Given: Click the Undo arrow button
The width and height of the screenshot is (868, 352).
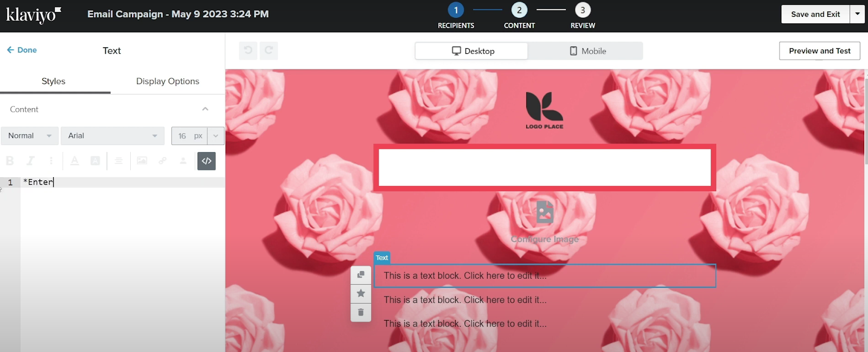Looking at the screenshot, I should [248, 51].
